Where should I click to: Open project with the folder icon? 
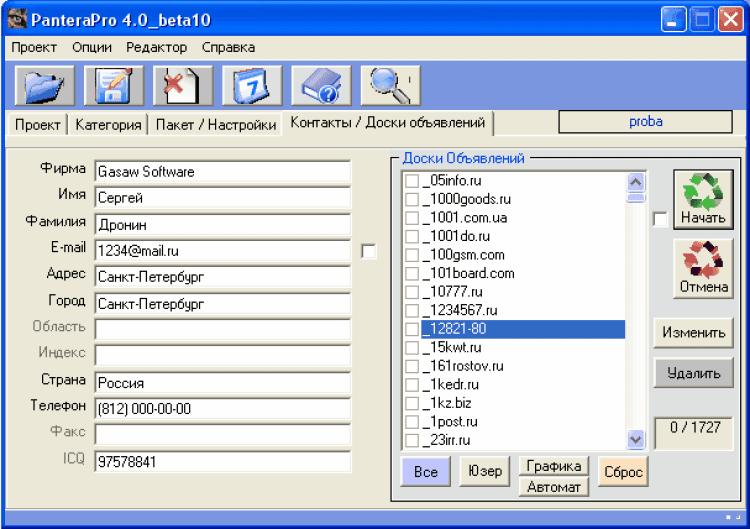click(x=44, y=86)
